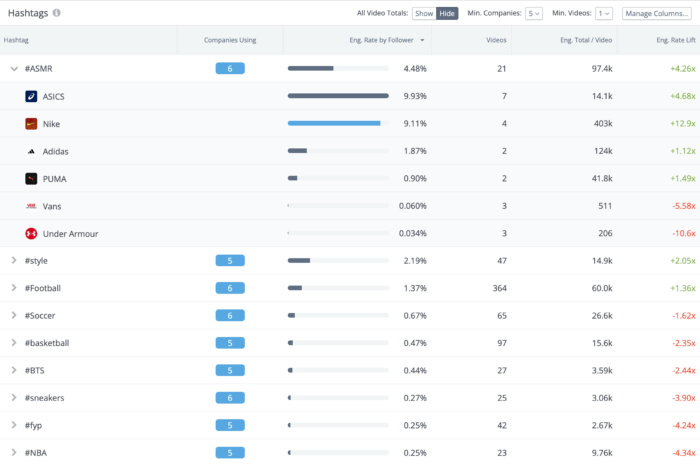The width and height of the screenshot is (700, 466).
Task: Click the Adidas logo icon
Action: [x=31, y=152]
